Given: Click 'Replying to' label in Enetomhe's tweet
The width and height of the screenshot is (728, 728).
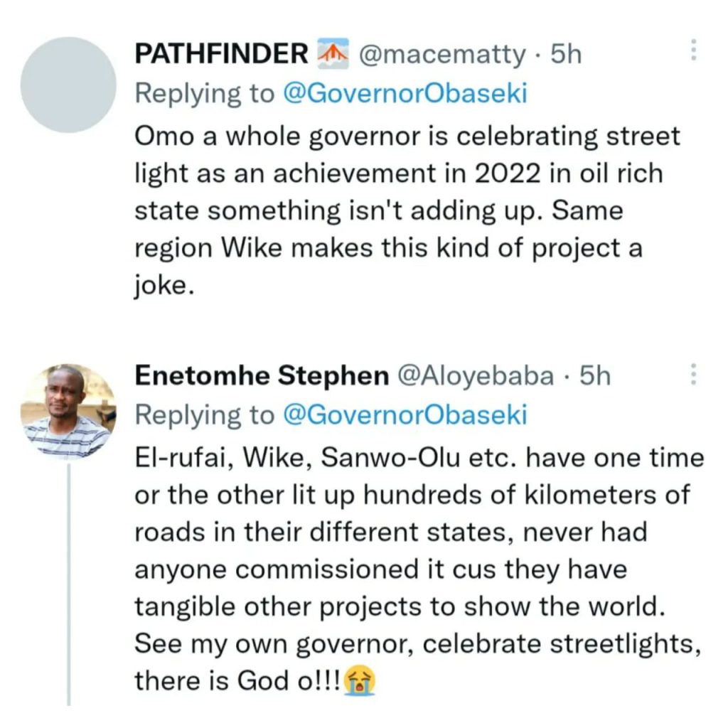Looking at the screenshot, I should [205, 415].
